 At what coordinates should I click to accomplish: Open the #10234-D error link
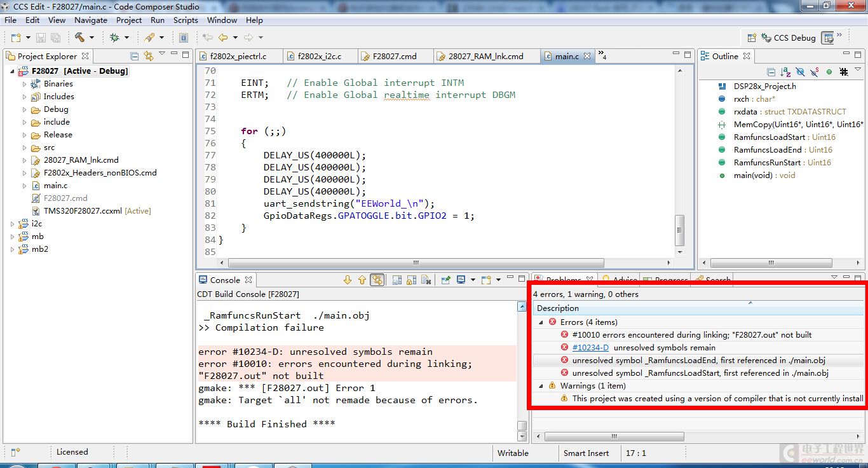[x=590, y=348]
